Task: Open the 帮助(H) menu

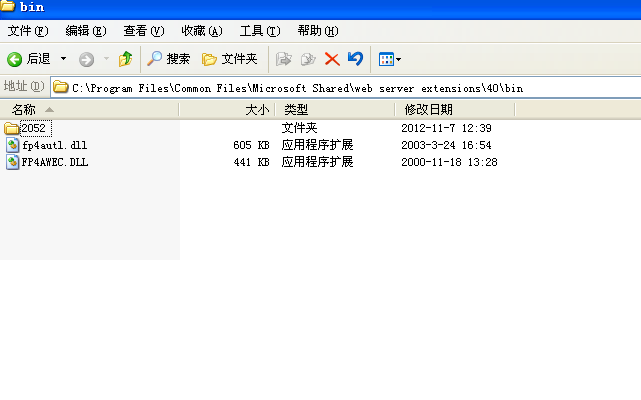Action: coord(318,31)
